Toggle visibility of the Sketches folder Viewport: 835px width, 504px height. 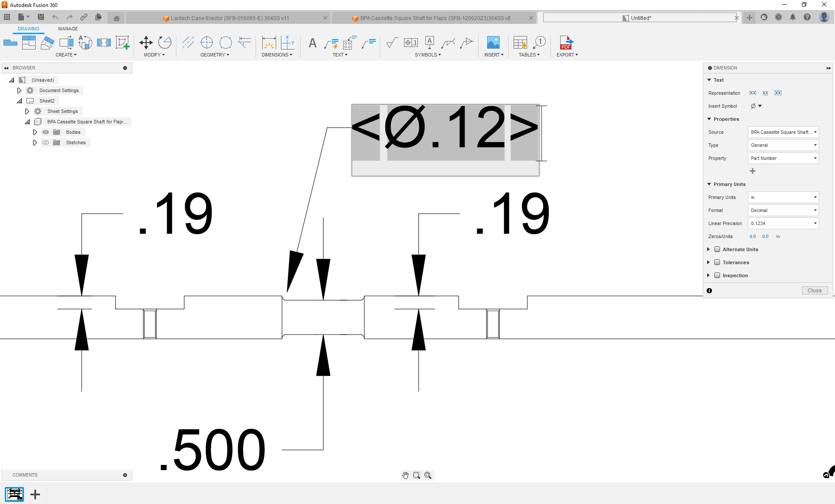[46, 143]
